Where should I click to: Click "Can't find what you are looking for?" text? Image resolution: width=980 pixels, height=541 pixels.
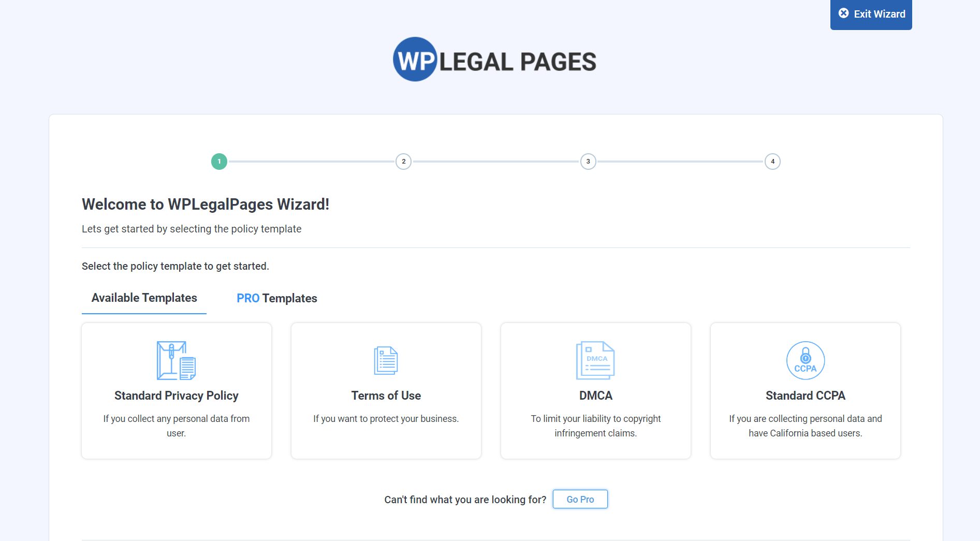click(465, 500)
